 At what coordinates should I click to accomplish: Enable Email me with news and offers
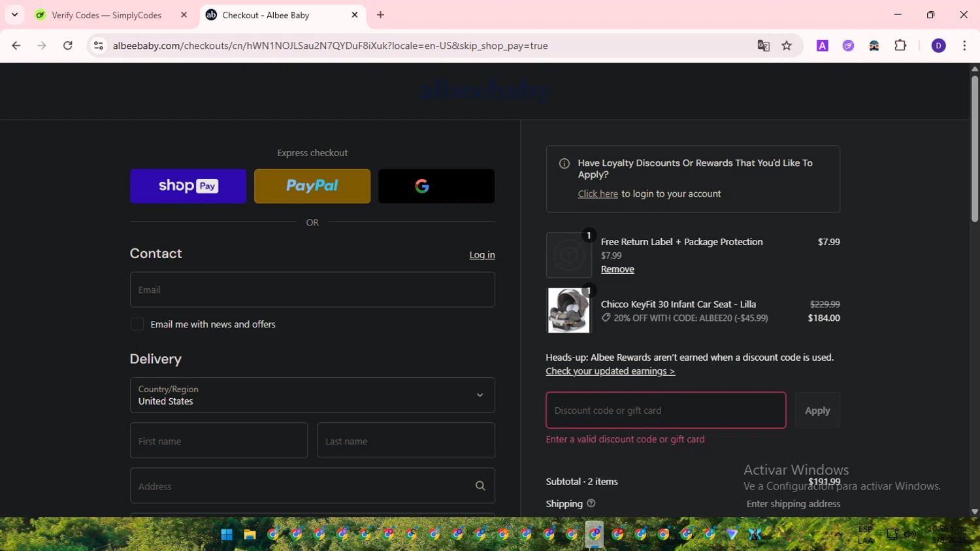(x=137, y=324)
